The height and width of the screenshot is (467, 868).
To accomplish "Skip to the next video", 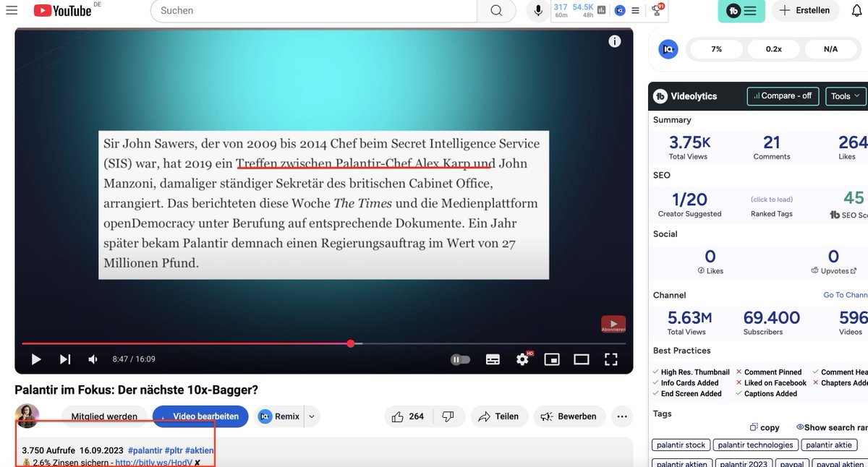I will pyautogui.click(x=65, y=359).
